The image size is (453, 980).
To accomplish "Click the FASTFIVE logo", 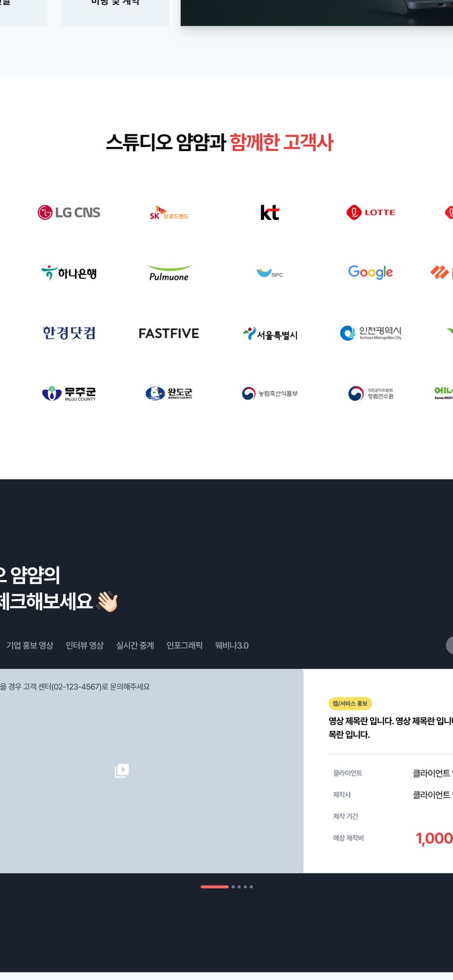I will (169, 333).
